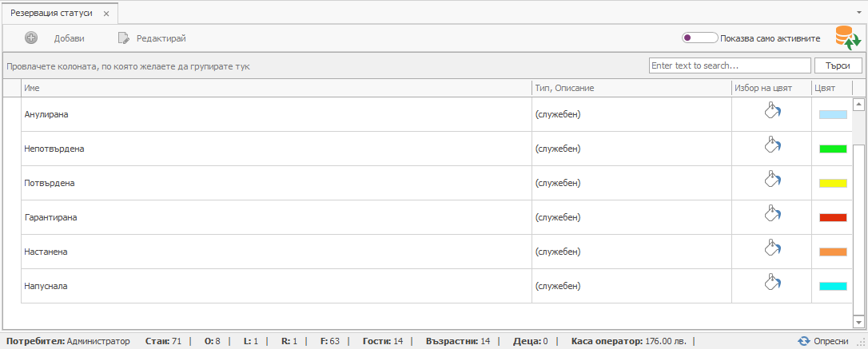The image size is (868, 349).
Task: Switch to the Резервация статуси tab
Action: pyautogui.click(x=50, y=14)
